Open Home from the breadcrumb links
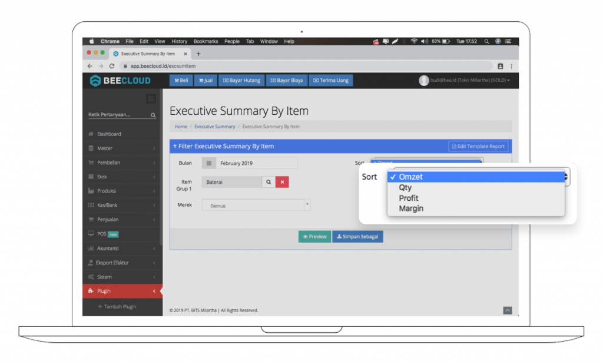Screen dimensions: 603x364 pos(181,126)
